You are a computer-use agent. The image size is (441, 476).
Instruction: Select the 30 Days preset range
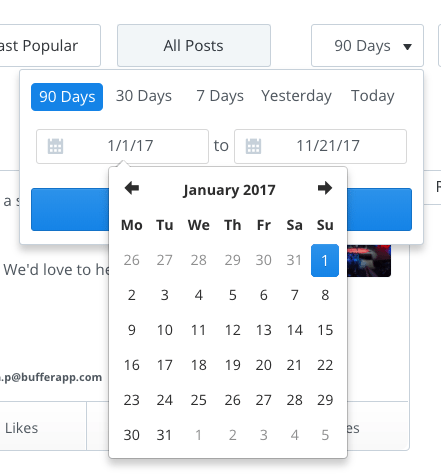(x=144, y=96)
